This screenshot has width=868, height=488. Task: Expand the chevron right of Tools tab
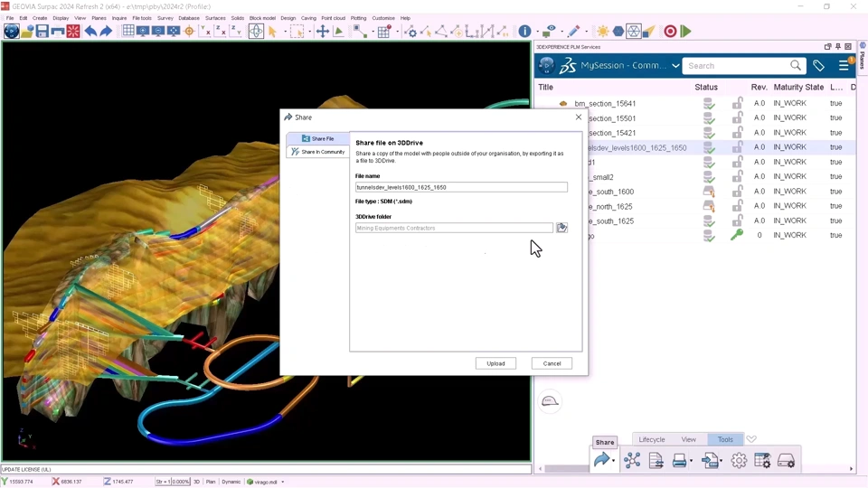pyautogui.click(x=751, y=439)
